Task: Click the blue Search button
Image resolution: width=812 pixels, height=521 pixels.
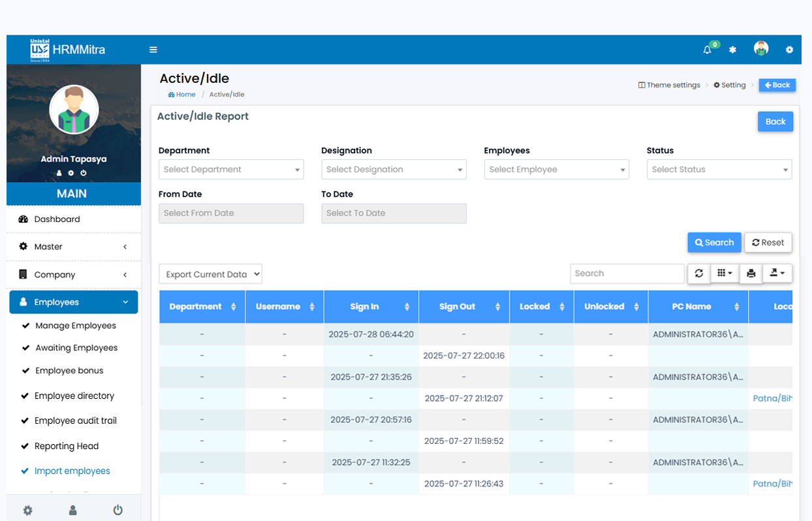Action: 714,242
